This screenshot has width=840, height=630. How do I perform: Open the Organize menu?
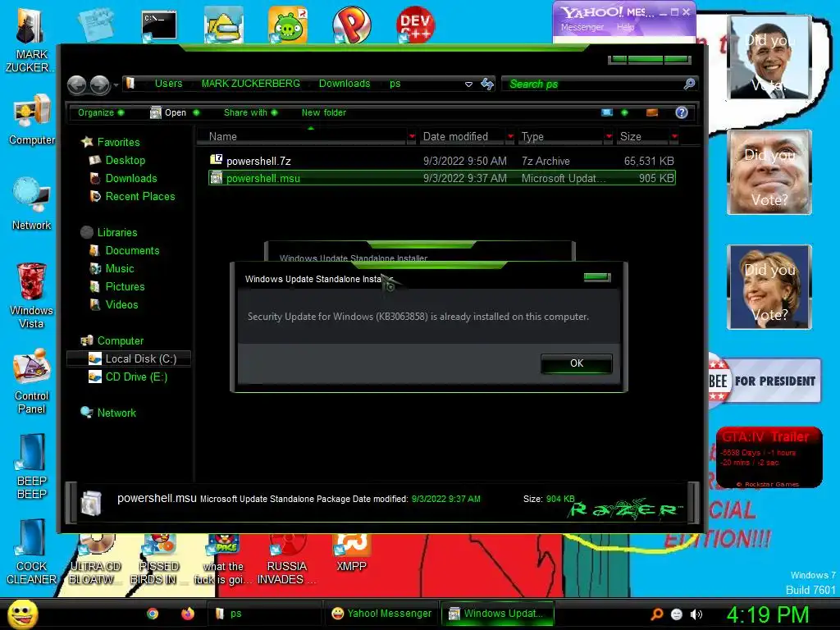pos(100,112)
